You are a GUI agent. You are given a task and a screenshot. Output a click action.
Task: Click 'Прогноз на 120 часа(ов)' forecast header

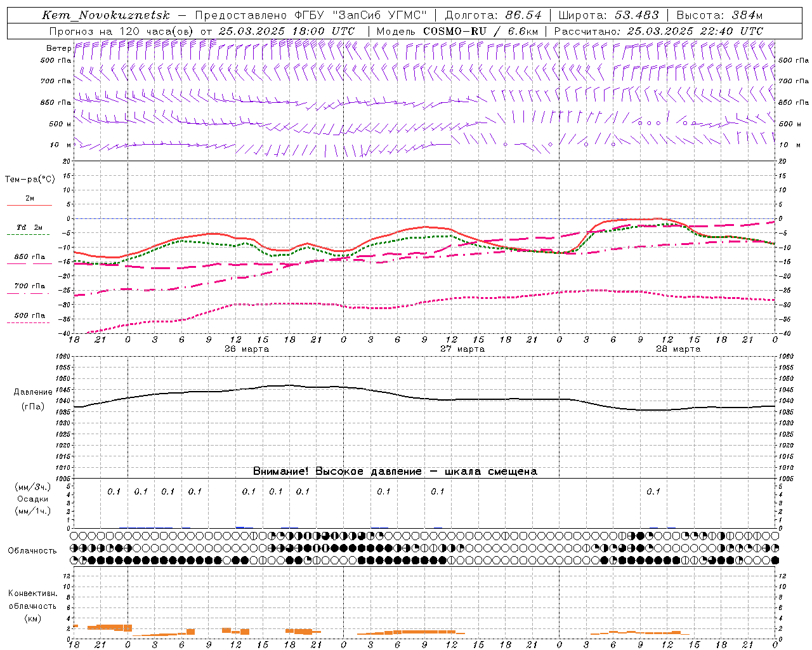pyautogui.click(x=122, y=31)
